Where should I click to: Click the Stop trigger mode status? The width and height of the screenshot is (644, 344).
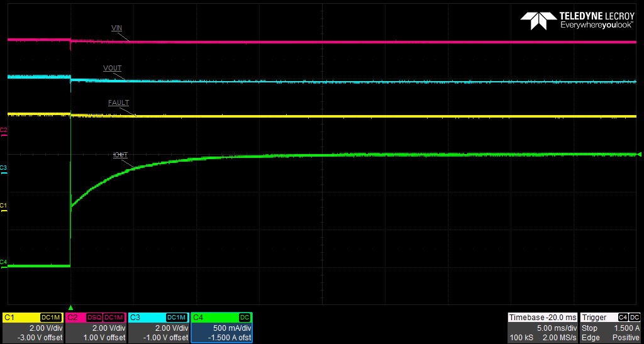coord(589,328)
